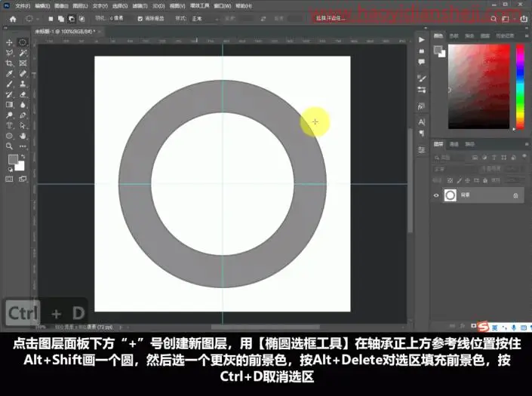Viewport: 532px width, 396px height.
Task: Select the Blur tool
Action: click(x=23, y=105)
